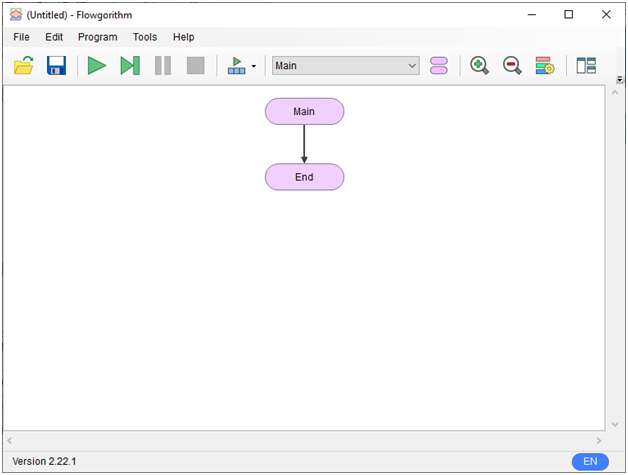Viewport: 628px width, 475px height.
Task: Pause the running program
Action: [x=163, y=65]
